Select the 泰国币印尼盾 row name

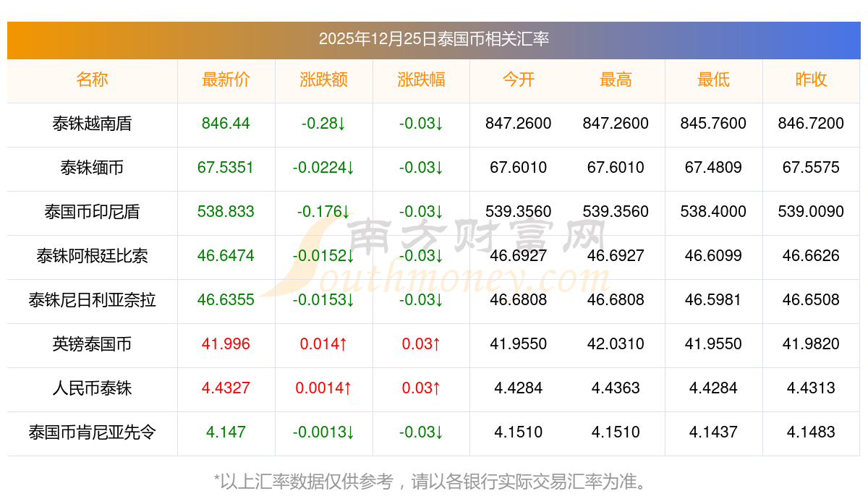point(92,212)
